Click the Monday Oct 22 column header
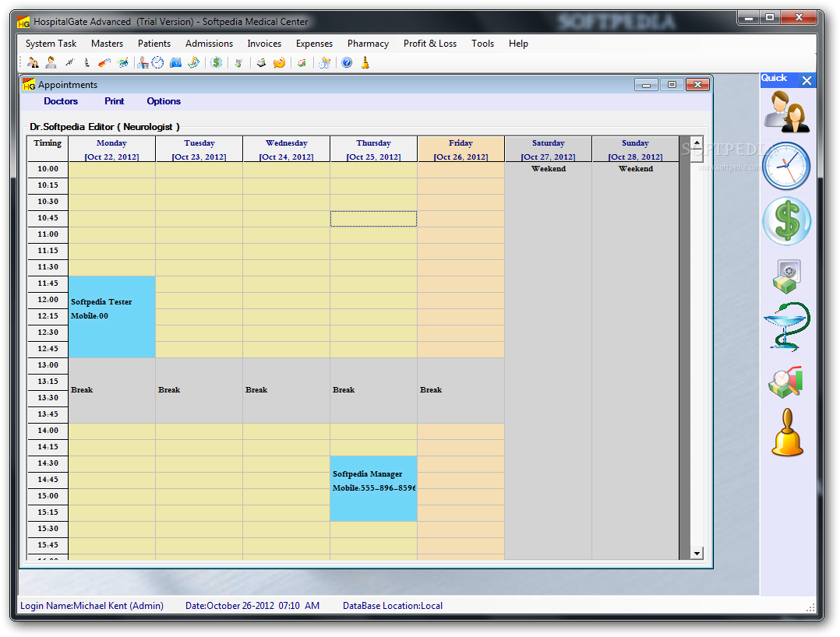The width and height of the screenshot is (840, 637). [112, 150]
